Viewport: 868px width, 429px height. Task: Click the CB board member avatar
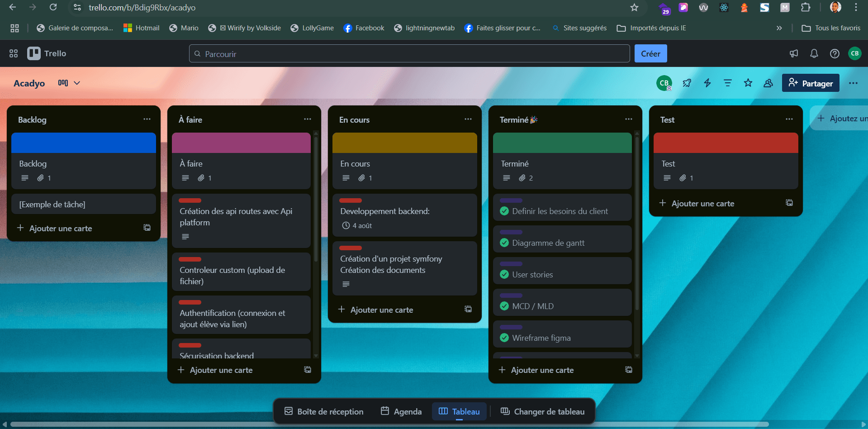(x=664, y=83)
